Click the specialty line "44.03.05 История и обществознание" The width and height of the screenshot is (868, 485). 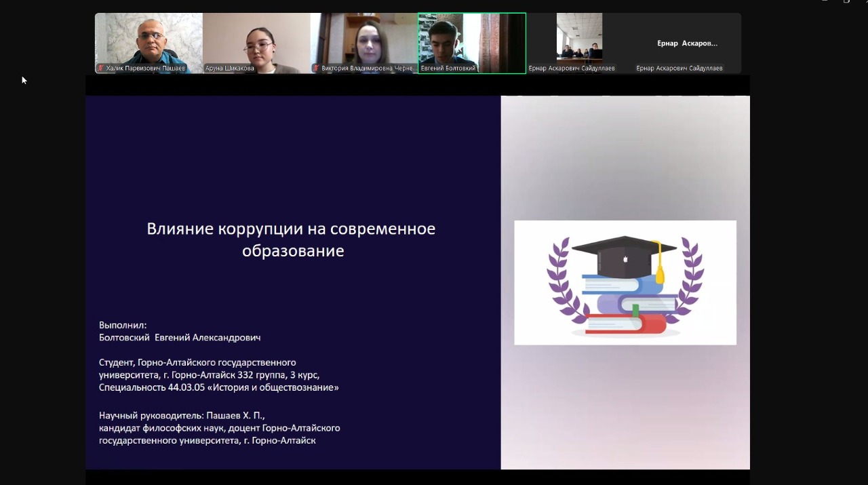click(218, 387)
